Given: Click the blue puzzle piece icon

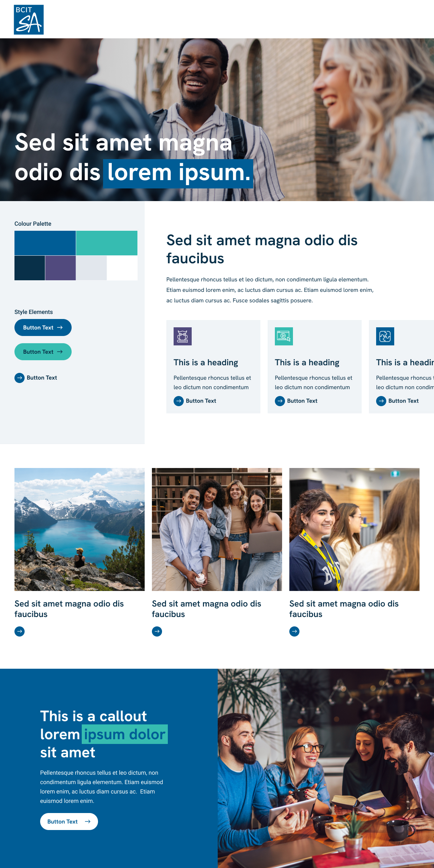Looking at the screenshot, I should pos(385,336).
